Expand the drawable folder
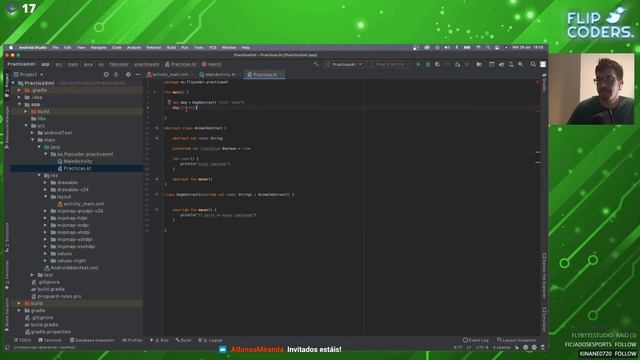 pos(46,182)
